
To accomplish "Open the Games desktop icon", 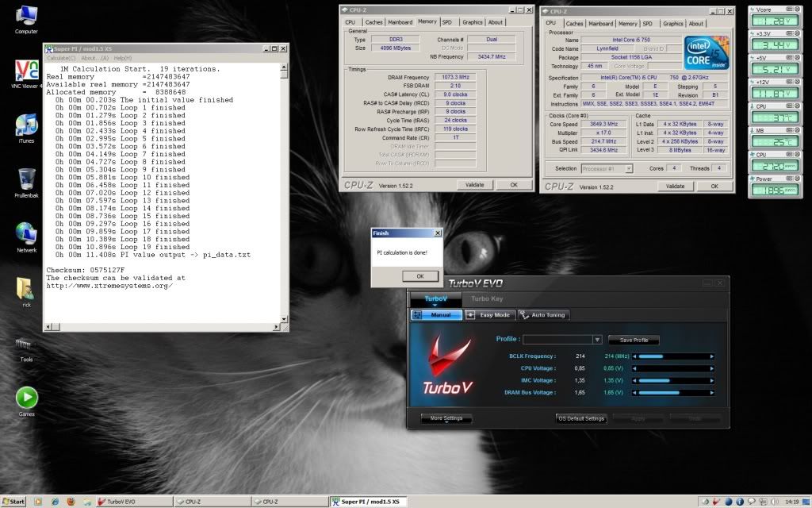I will (x=26, y=398).
